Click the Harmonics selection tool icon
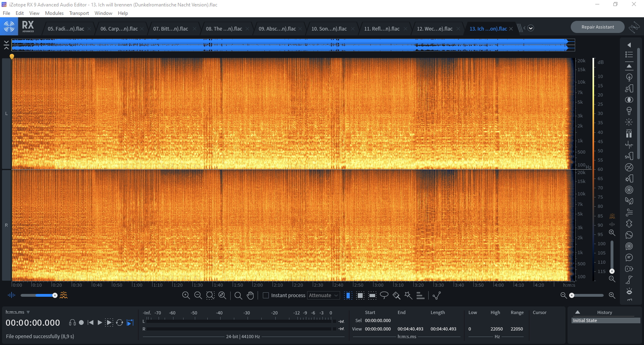Image resolution: width=644 pixels, height=345 pixels. tap(420, 296)
